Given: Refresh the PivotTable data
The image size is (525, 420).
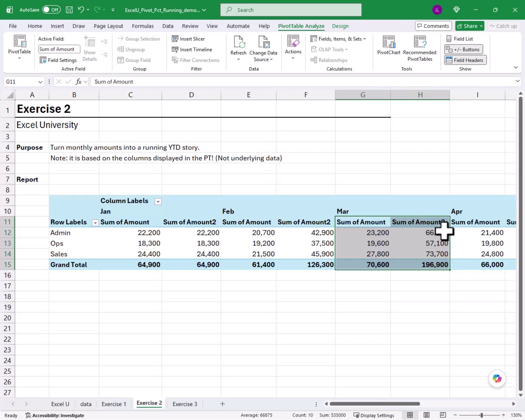Looking at the screenshot, I should click(238, 48).
